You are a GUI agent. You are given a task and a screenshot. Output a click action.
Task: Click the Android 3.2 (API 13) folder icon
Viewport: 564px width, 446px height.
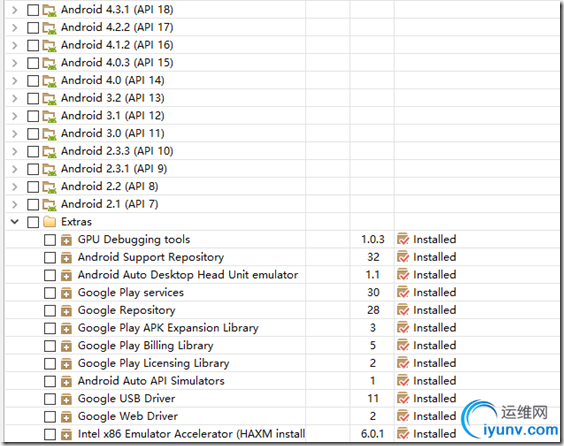tap(49, 98)
